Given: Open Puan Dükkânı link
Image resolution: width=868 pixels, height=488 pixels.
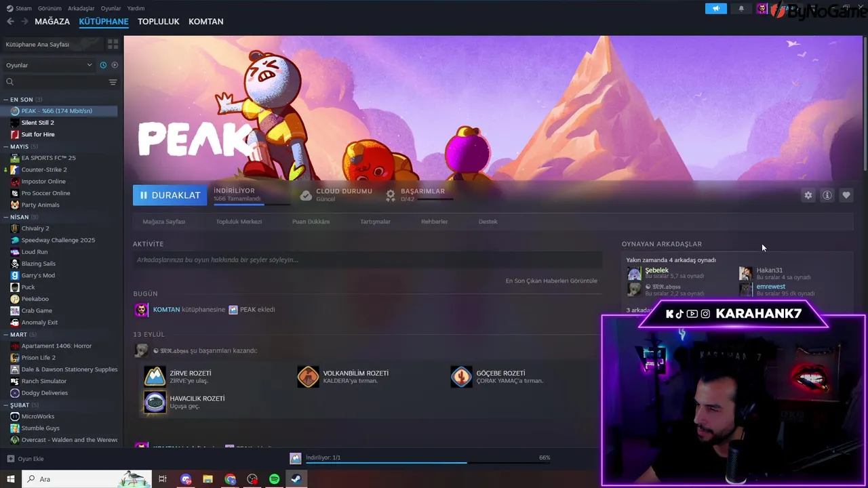Looking at the screenshot, I should pos(311,222).
